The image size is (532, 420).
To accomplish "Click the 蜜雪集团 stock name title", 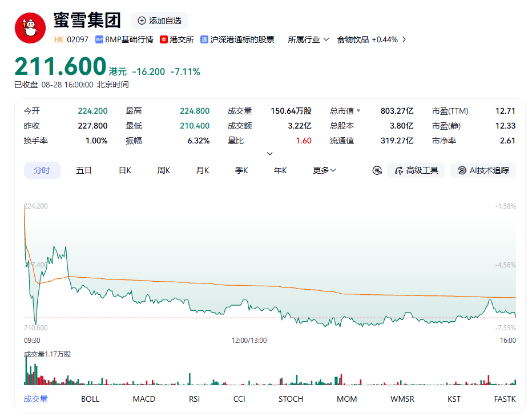I will click(87, 20).
